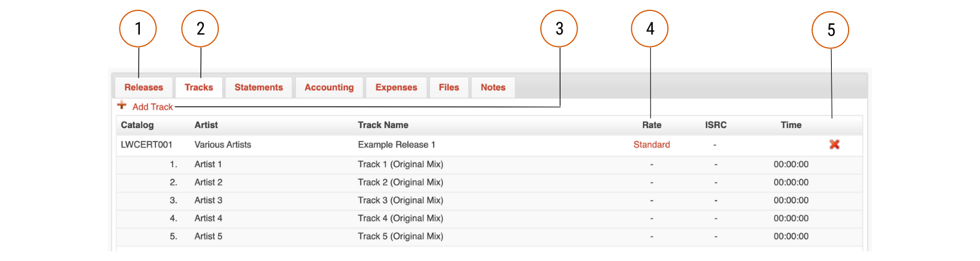Show the Notes tab
980x261 pixels.
pos(493,87)
